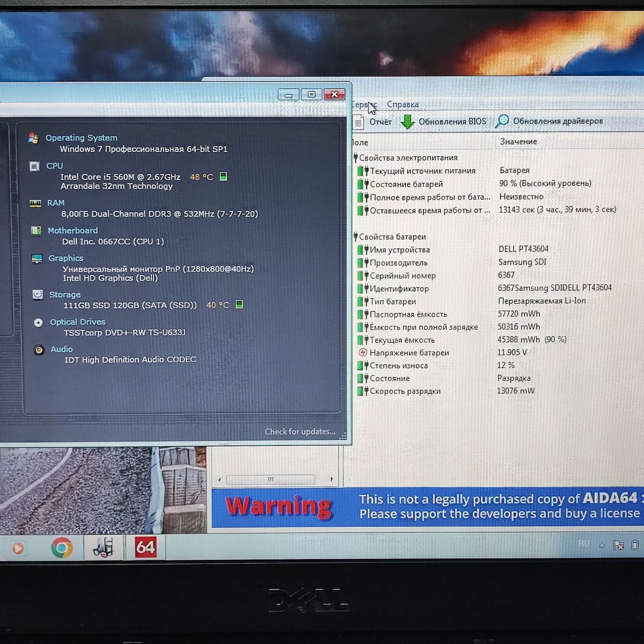This screenshot has height=644, width=644.
Task: Click the Check for updates link
Action: pyautogui.click(x=300, y=432)
